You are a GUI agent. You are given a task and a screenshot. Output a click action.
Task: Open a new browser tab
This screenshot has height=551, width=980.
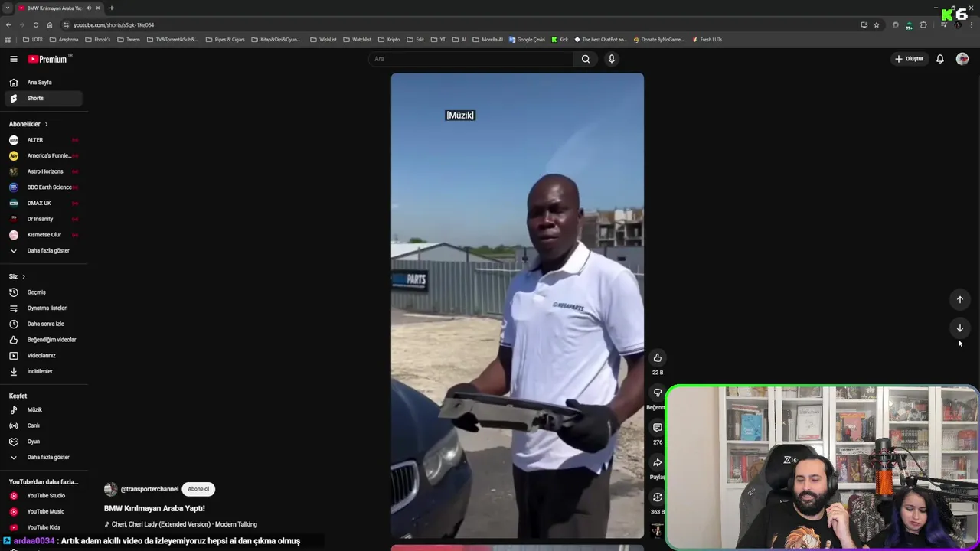tap(112, 8)
